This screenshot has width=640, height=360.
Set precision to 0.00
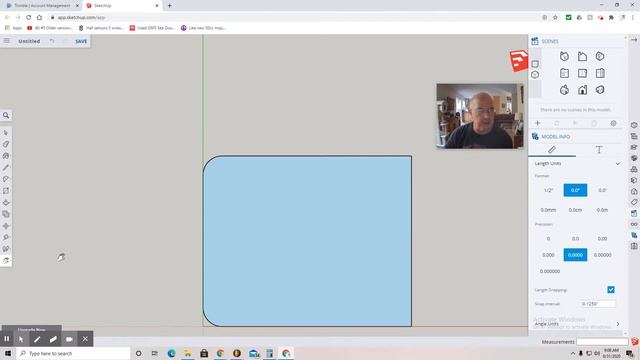coord(602,238)
